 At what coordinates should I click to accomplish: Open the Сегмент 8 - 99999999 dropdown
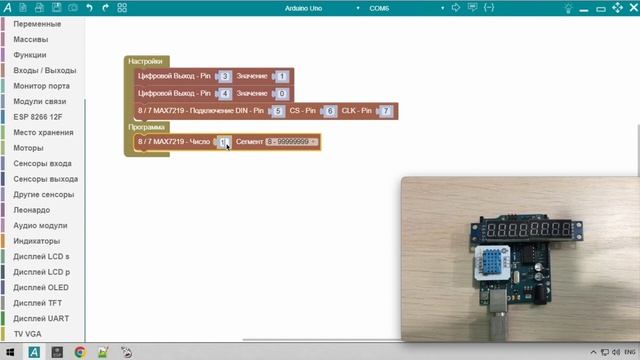tap(291, 142)
